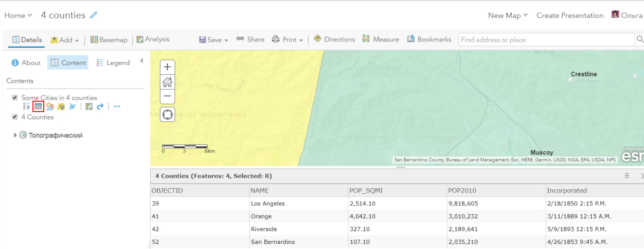This screenshot has width=644, height=249.
Task: Click population cell 9,818,605
Action: point(463,204)
